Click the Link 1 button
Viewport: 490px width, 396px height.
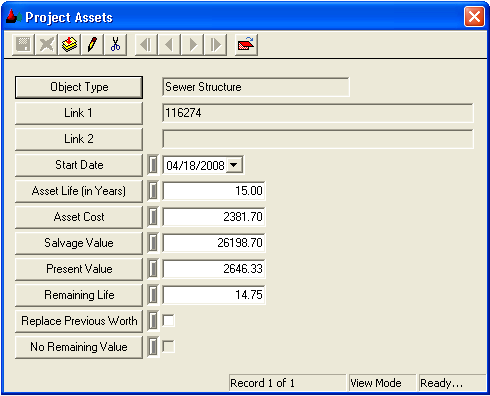click(79, 113)
